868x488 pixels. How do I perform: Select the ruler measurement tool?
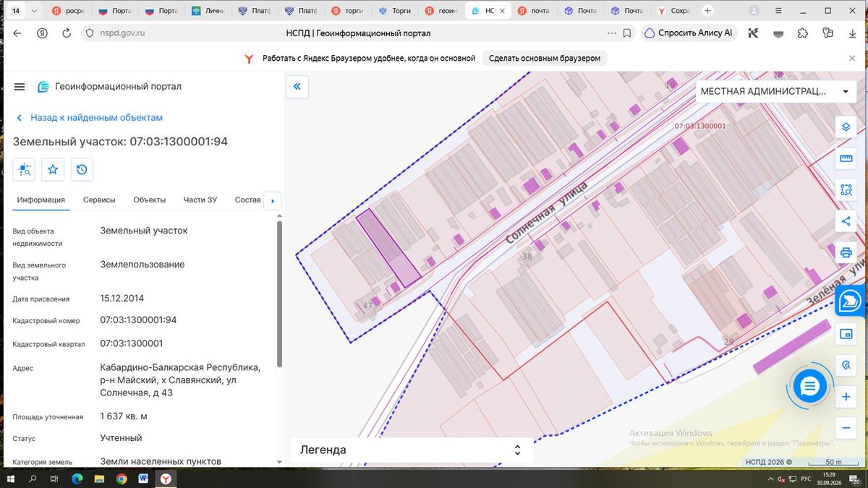click(846, 158)
